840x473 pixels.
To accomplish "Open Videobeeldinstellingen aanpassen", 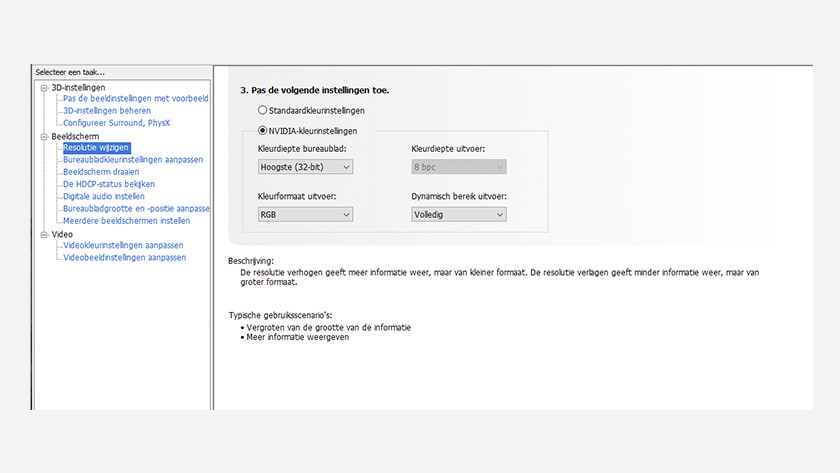I will 124,257.
